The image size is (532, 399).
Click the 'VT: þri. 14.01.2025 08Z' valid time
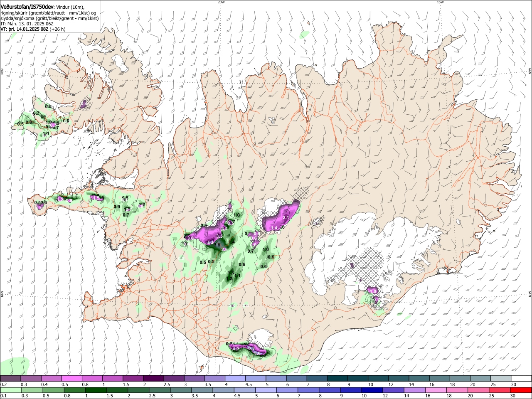click(25, 29)
